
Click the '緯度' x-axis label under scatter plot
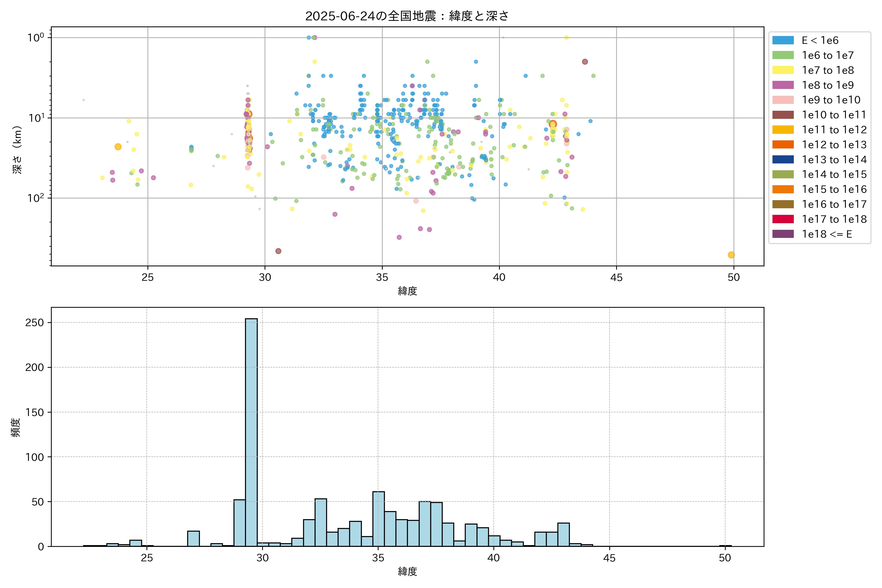407,291
